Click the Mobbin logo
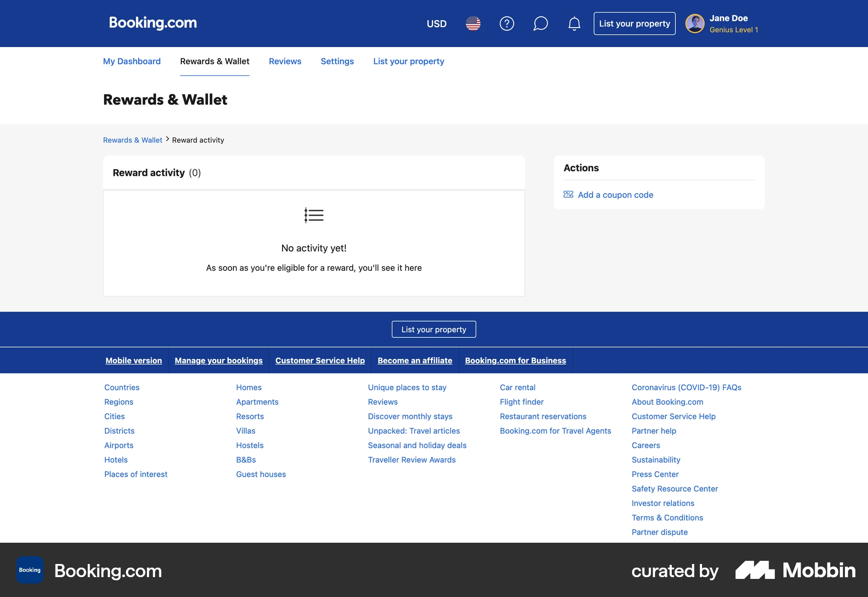This screenshot has height=597, width=868. pyautogui.click(x=794, y=571)
